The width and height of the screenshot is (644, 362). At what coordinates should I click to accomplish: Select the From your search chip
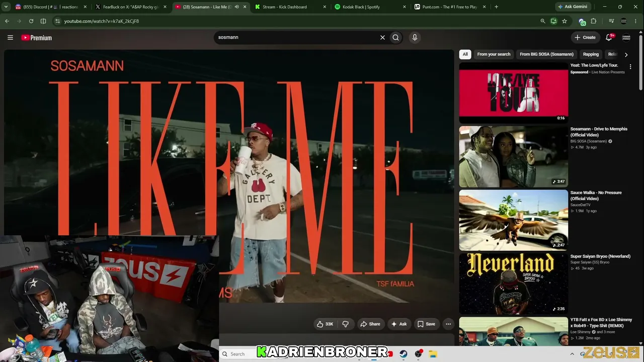click(x=494, y=54)
